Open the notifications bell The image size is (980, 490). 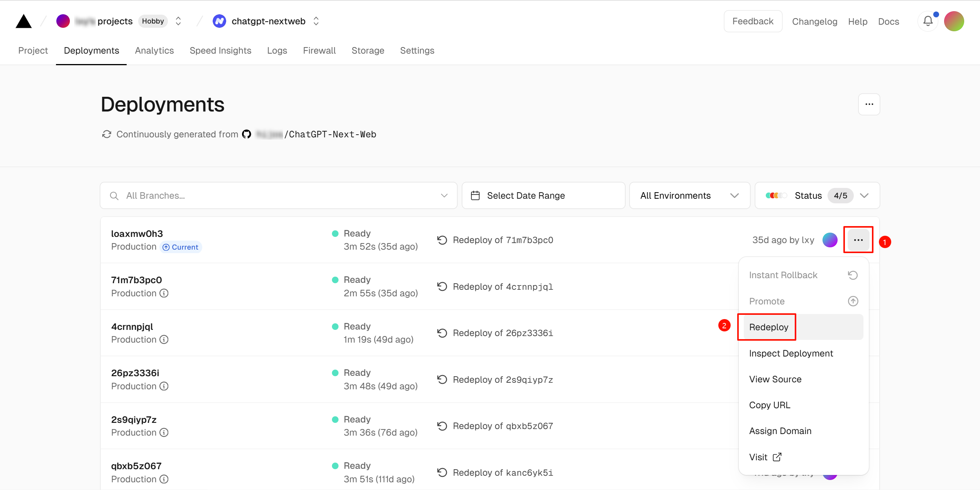tap(928, 21)
